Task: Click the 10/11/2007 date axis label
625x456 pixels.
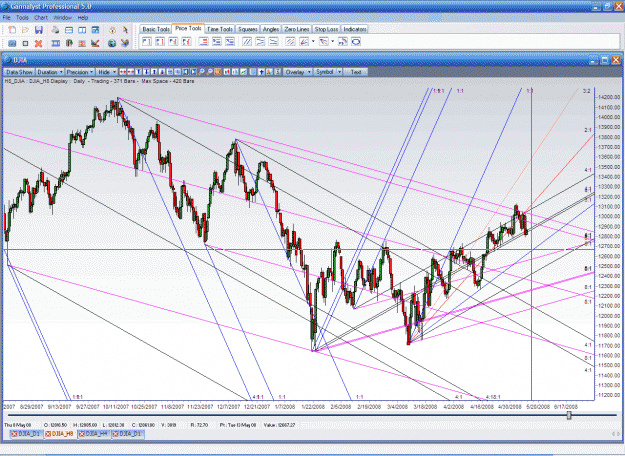Action: [x=116, y=407]
